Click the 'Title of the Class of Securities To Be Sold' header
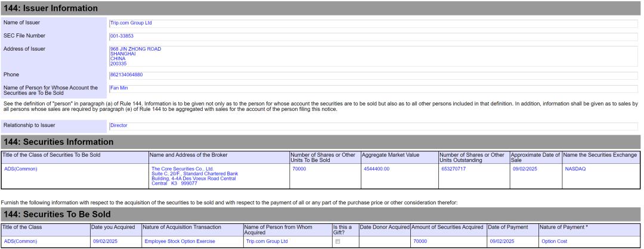 75,157
